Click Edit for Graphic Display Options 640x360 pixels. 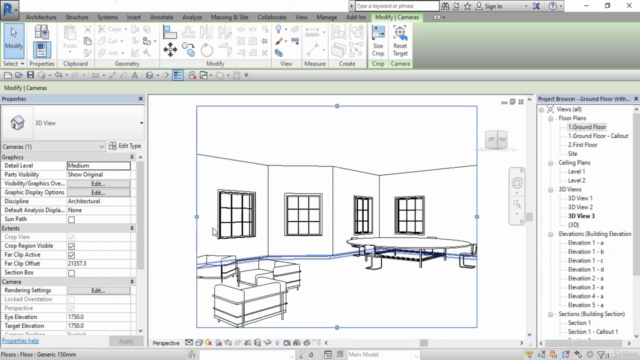[x=98, y=193]
